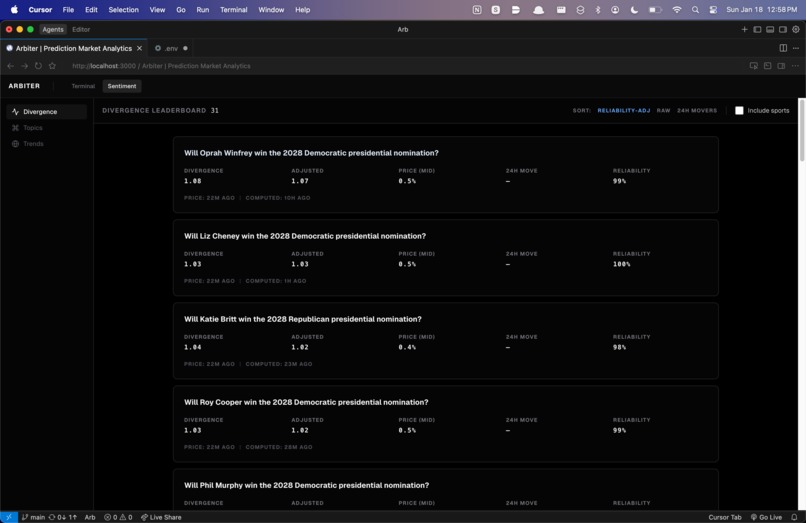
Task: Click the ARBITER logo
Action: coord(24,86)
